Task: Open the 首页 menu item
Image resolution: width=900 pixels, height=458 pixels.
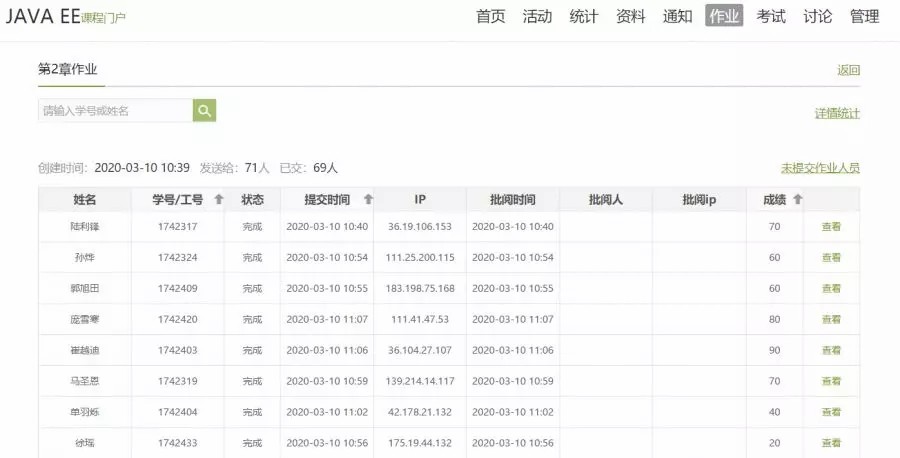Action: [490, 17]
